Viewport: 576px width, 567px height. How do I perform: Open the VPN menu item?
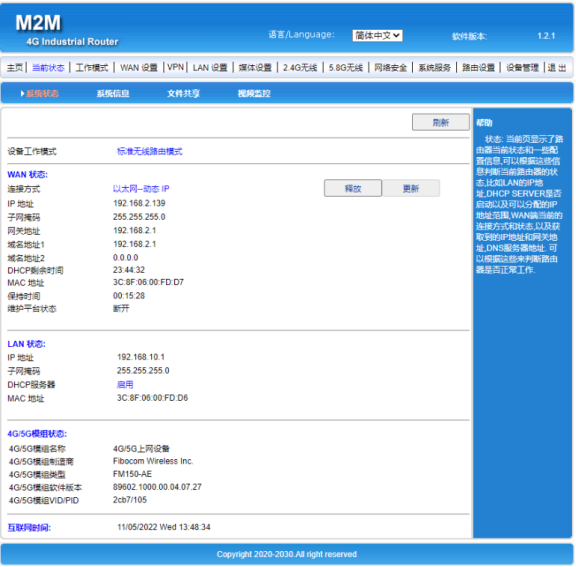click(175, 67)
